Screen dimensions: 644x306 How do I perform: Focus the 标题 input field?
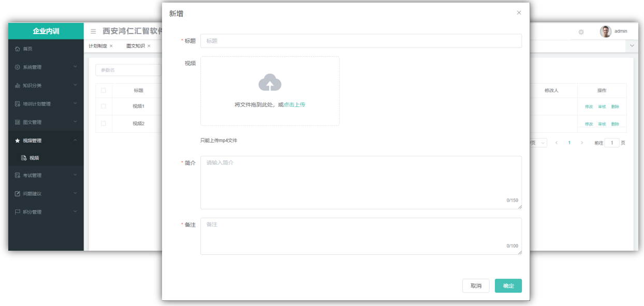361,41
